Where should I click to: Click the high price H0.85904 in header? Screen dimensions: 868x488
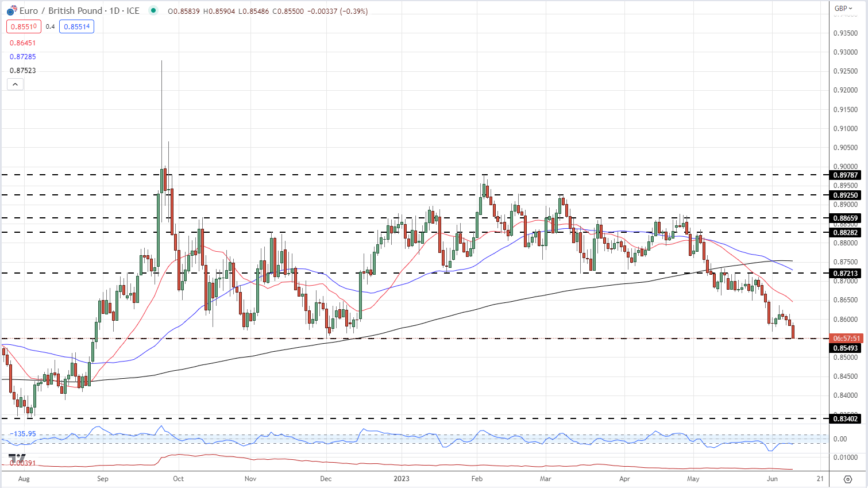pyautogui.click(x=219, y=11)
